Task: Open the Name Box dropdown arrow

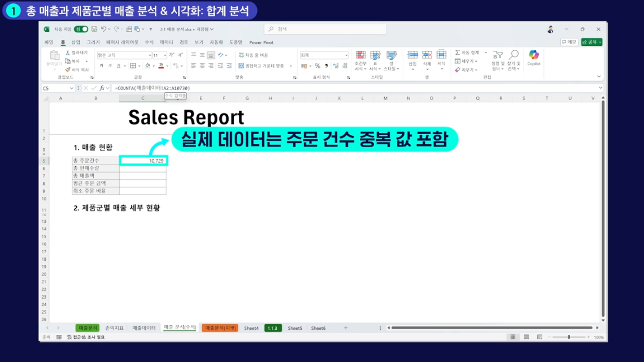Action: pos(71,88)
